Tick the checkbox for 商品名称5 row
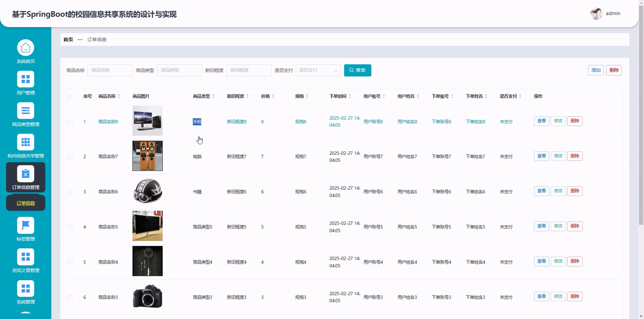Screen dimensions: 644x319 71,227
